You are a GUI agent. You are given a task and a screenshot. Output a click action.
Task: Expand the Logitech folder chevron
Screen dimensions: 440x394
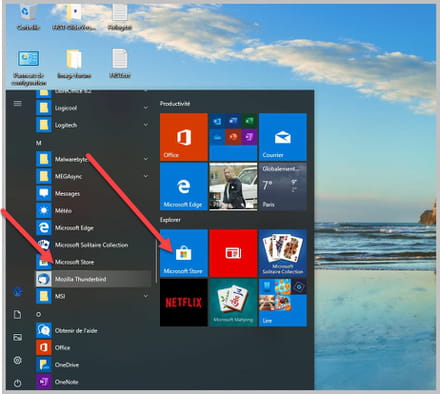click(x=146, y=125)
